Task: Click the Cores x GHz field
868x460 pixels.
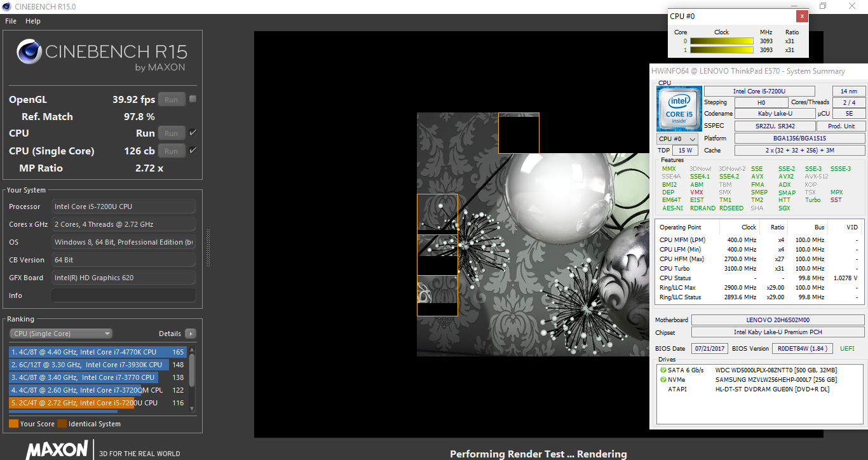Action: click(x=123, y=224)
